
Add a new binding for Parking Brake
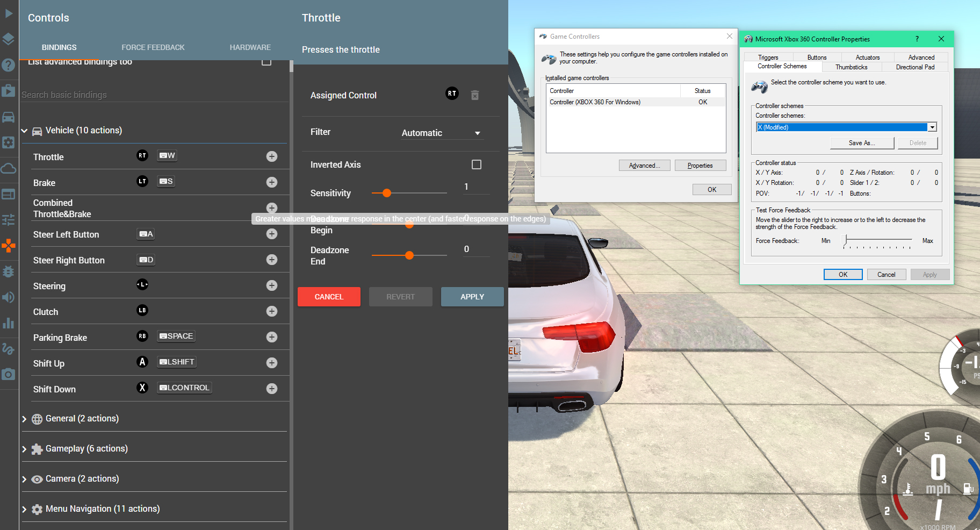272,337
